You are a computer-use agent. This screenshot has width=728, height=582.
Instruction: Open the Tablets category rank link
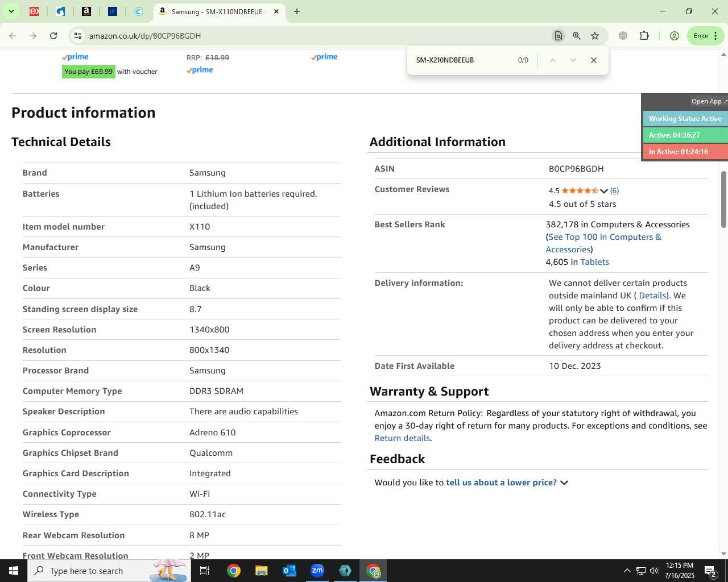595,262
